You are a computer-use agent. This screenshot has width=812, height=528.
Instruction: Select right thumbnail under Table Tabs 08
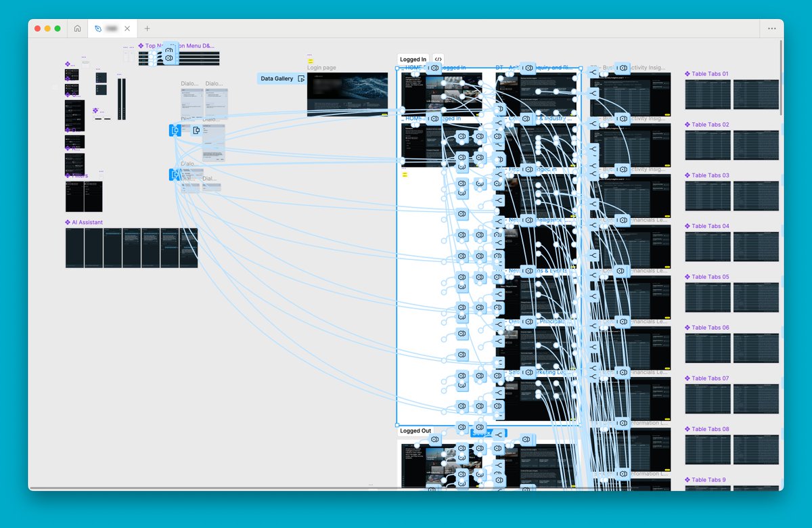pos(756,450)
